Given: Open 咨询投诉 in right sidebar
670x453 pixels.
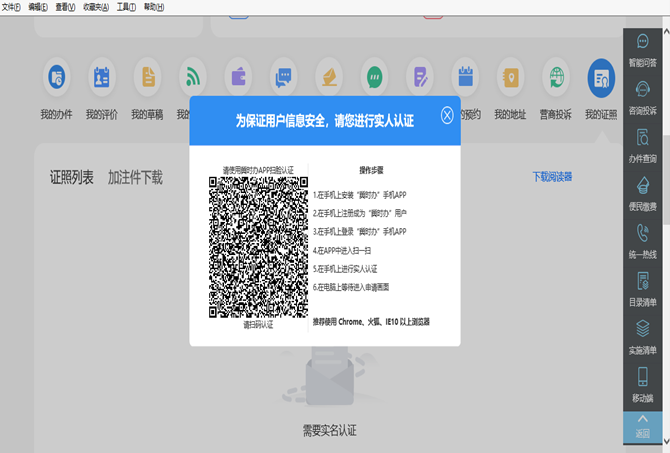Looking at the screenshot, I should click(643, 96).
